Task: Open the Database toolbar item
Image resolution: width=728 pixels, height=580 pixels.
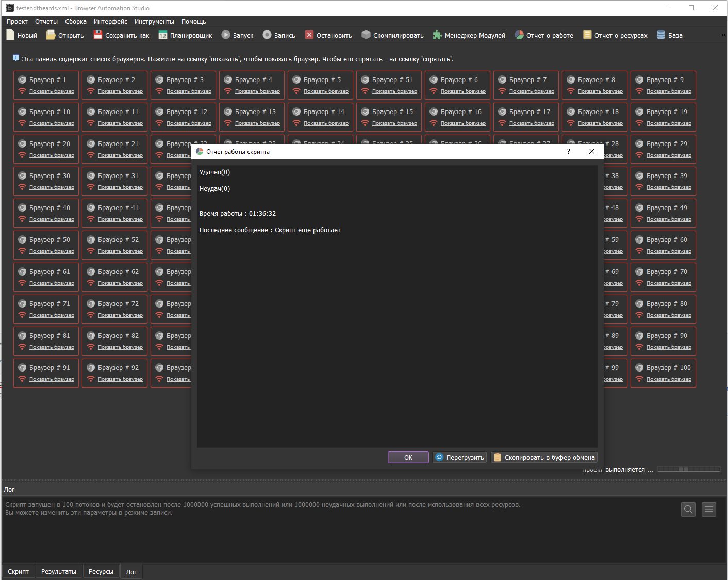Action: (x=661, y=35)
